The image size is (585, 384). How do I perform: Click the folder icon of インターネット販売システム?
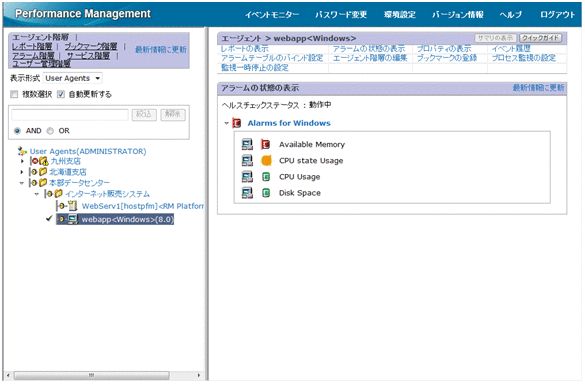[58, 193]
